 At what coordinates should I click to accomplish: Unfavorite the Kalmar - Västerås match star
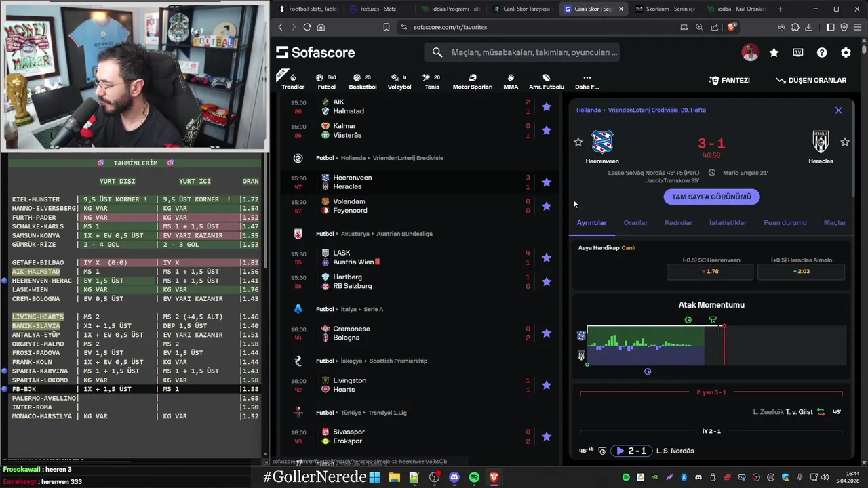[547, 130]
